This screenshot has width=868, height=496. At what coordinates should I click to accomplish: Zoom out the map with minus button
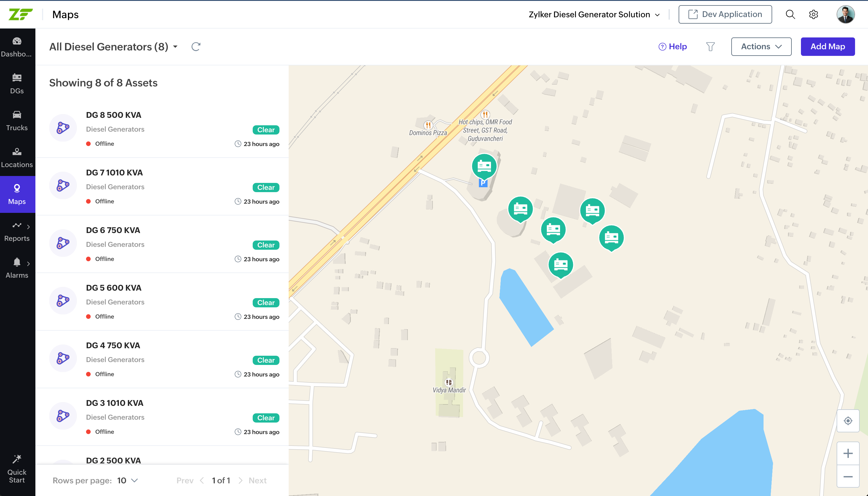(848, 477)
